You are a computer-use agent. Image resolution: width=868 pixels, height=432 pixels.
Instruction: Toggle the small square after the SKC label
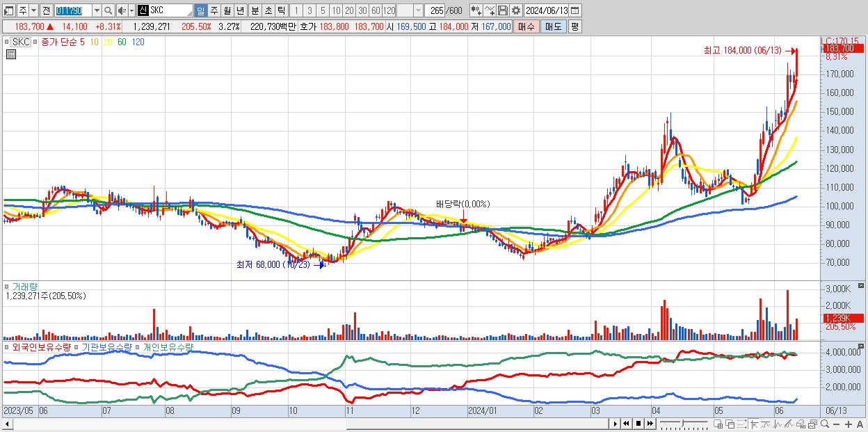click(35, 42)
